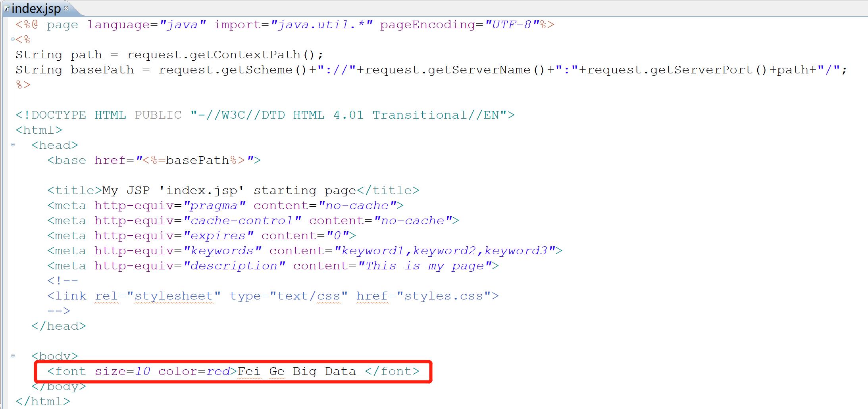Click the JSP file icon on the tab
The image size is (868, 409).
coord(7,9)
